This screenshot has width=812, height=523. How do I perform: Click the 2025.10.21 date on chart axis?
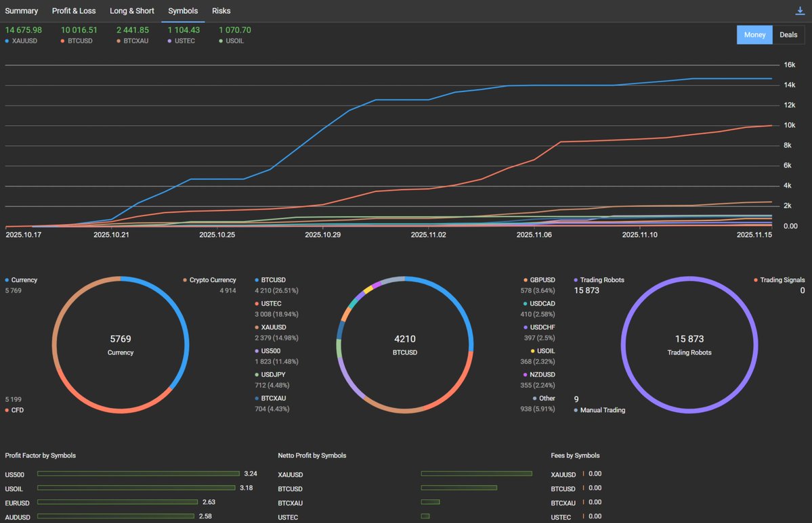coord(111,235)
